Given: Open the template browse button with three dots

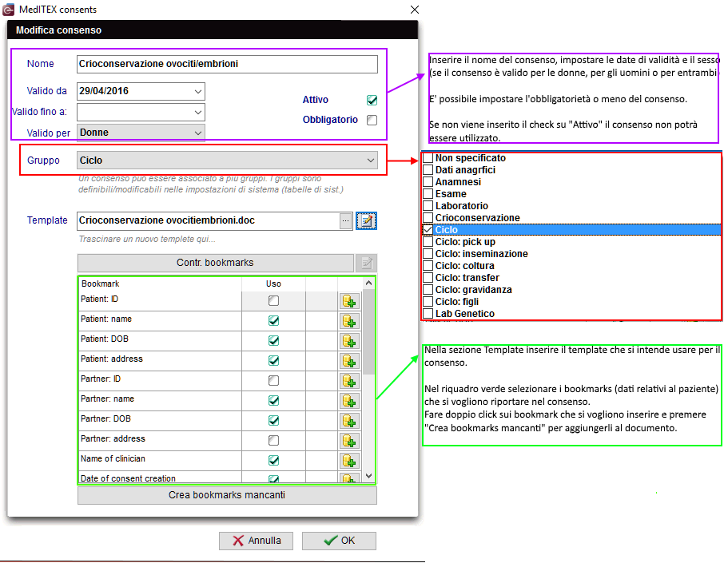Looking at the screenshot, I should click(345, 221).
